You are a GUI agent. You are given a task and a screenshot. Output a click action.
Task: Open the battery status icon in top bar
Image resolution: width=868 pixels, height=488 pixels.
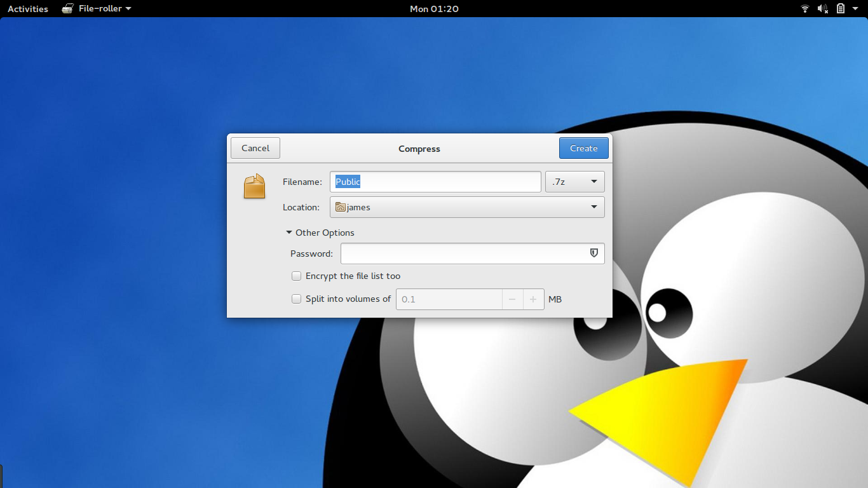[x=841, y=8]
